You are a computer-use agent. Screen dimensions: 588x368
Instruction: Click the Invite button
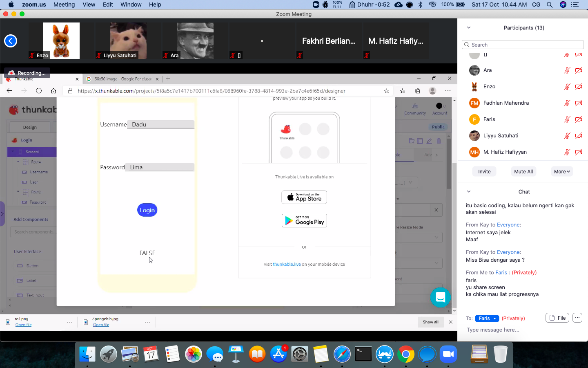[x=484, y=171]
